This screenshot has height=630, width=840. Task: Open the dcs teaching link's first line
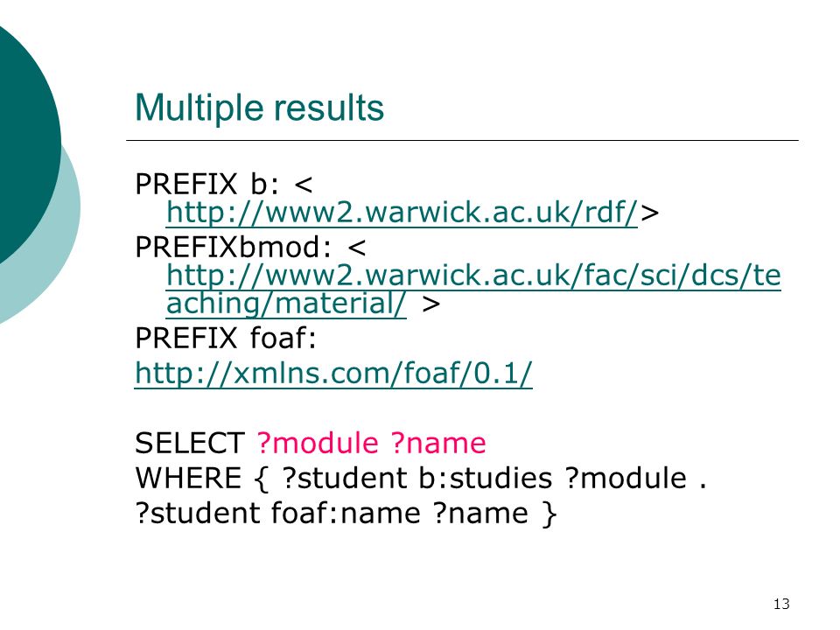(x=473, y=276)
